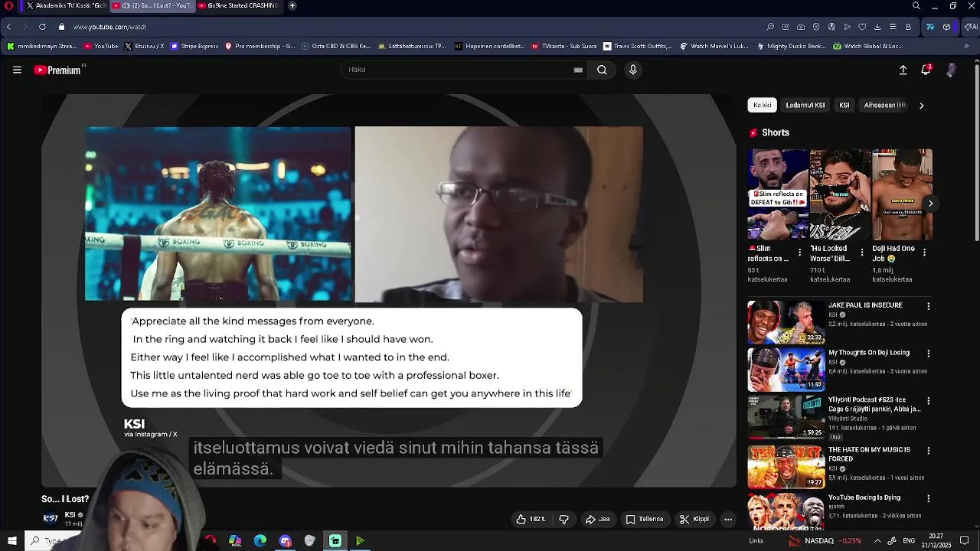This screenshot has width=980, height=551.
Task: Open options for THE HATE ON MY MUSIC video
Action: [929, 451]
